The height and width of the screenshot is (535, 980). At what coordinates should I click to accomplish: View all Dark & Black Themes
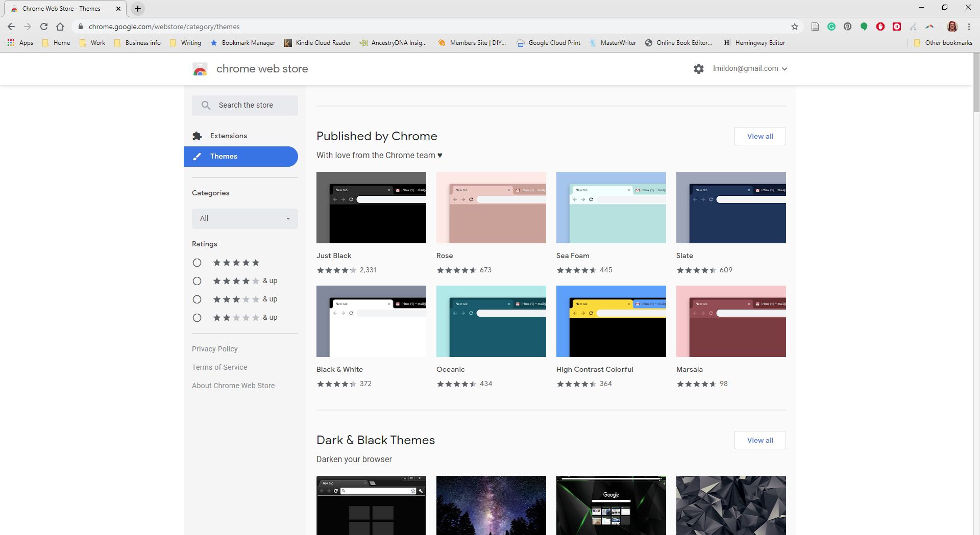[x=760, y=440]
